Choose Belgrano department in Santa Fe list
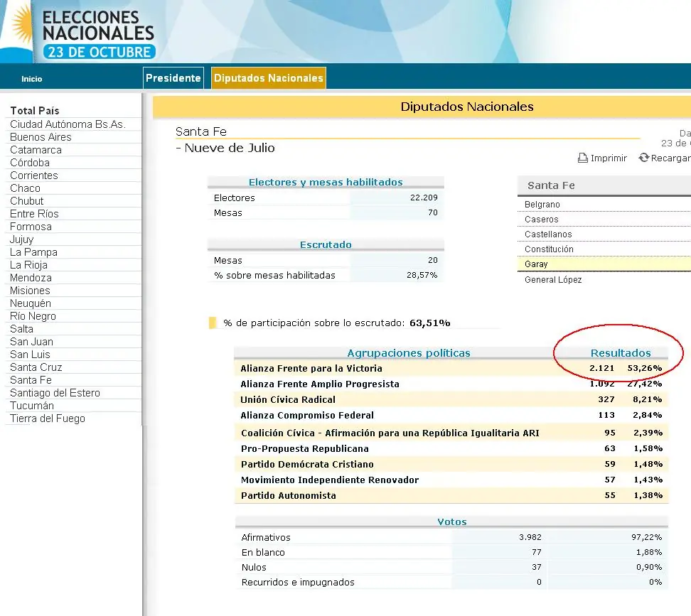Screen dimensions: 691x616 click(x=542, y=205)
